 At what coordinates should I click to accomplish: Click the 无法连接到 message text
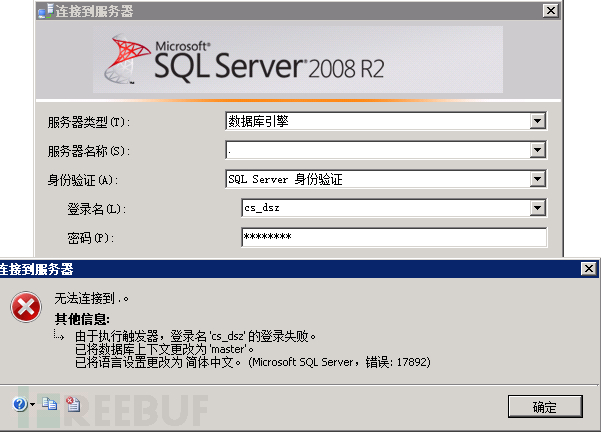click(x=91, y=298)
